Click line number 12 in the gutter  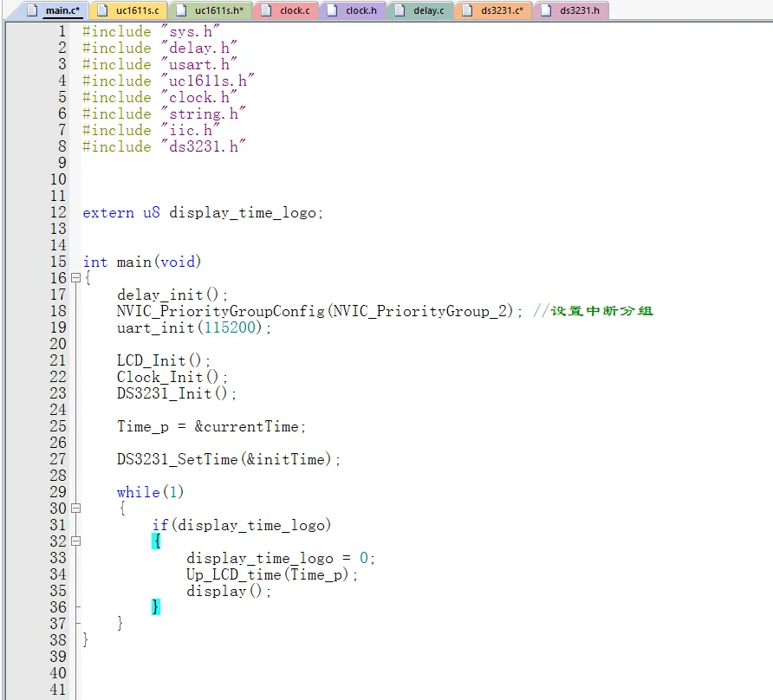[58, 212]
